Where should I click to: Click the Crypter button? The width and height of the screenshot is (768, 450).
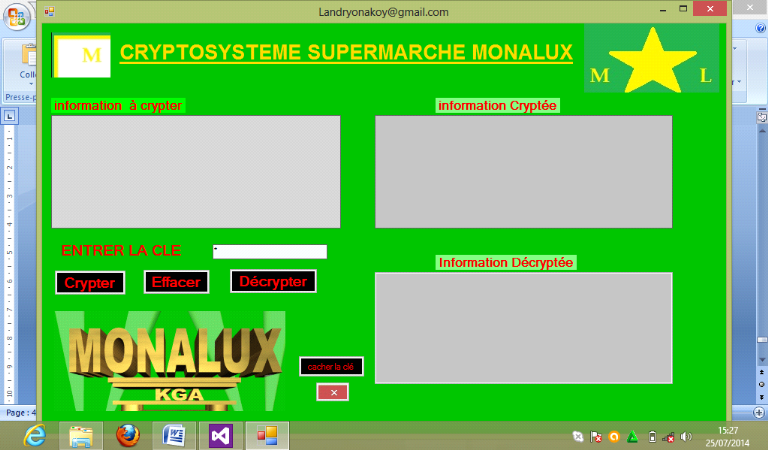coord(90,283)
